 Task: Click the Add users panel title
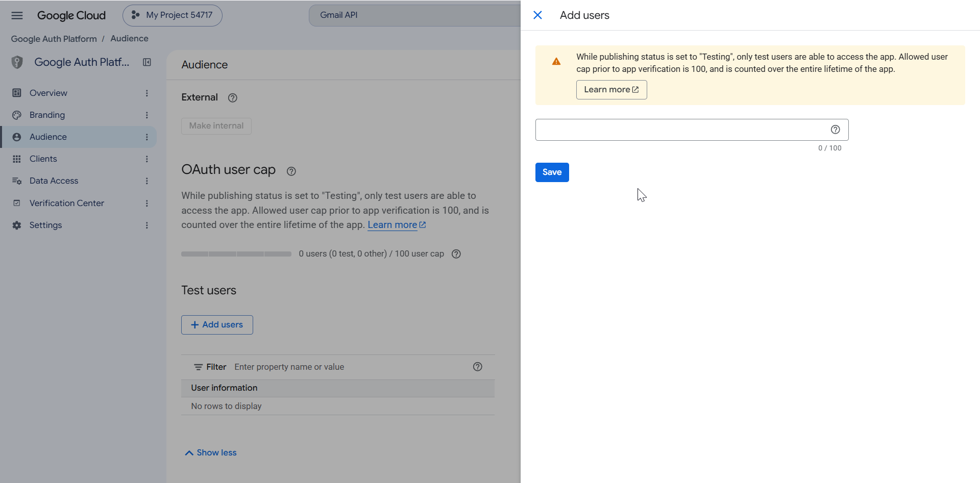point(584,15)
